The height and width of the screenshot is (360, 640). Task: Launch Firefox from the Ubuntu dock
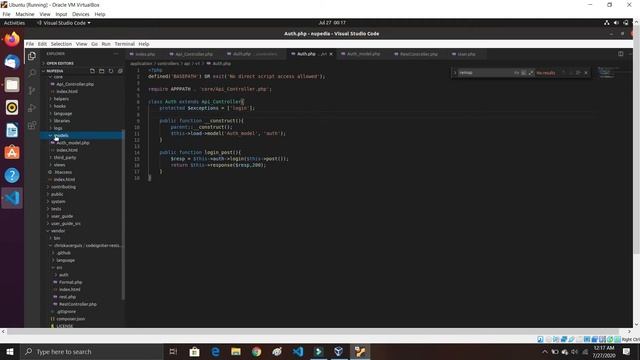12,40
